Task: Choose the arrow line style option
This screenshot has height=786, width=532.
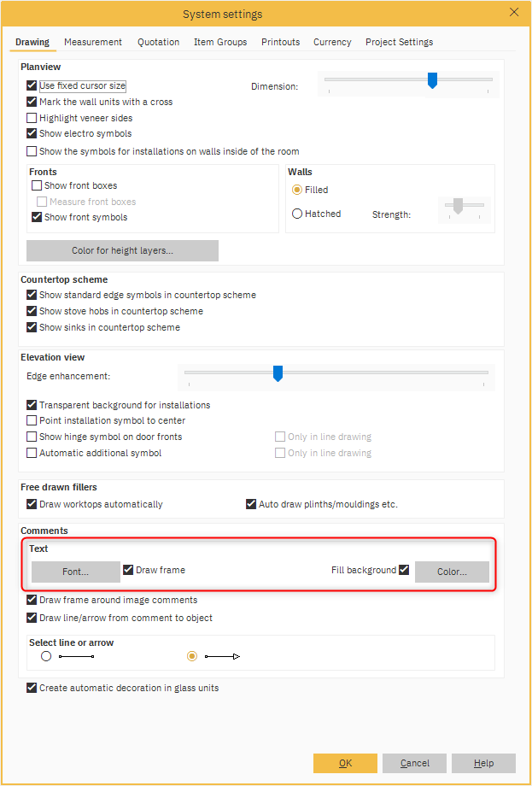Action: coord(192,656)
